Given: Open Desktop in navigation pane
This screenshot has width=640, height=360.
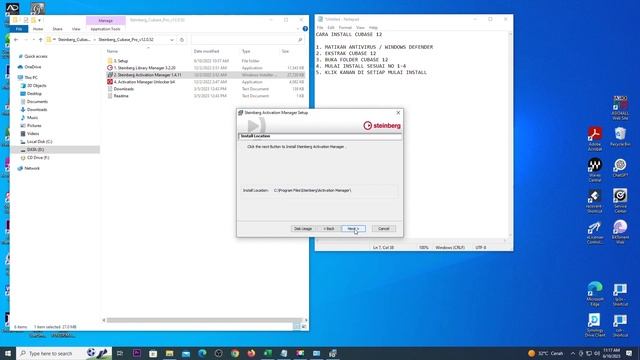Looking at the screenshot, I should coord(34,94).
